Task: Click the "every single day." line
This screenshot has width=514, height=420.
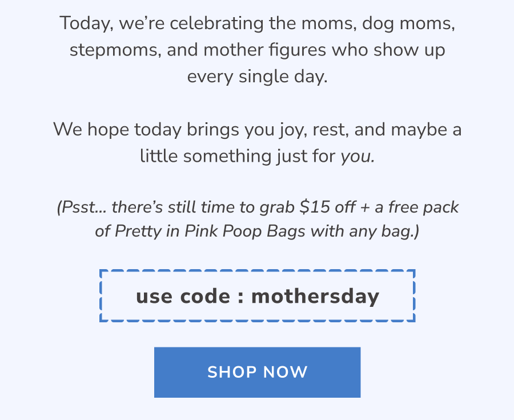Action: (x=258, y=76)
